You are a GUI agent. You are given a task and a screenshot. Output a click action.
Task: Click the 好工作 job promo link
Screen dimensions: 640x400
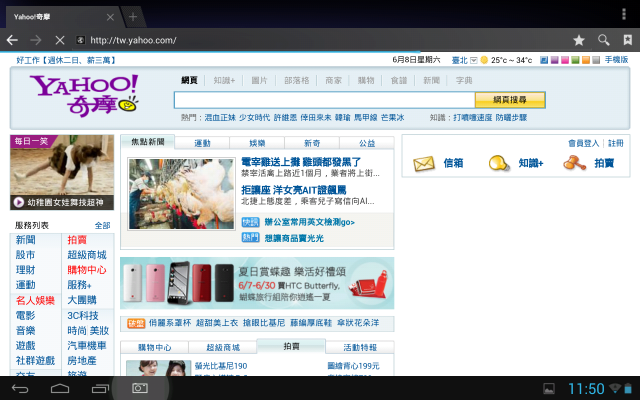click(66, 60)
